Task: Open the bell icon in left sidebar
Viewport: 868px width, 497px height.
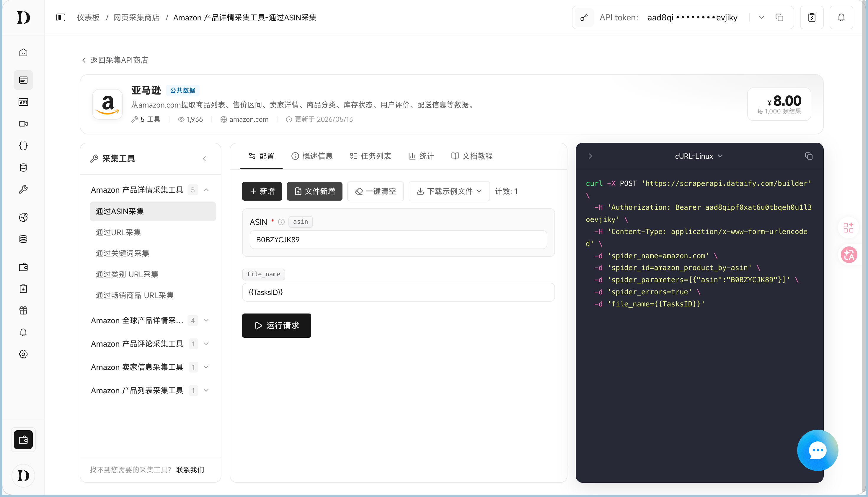Action: pos(23,332)
